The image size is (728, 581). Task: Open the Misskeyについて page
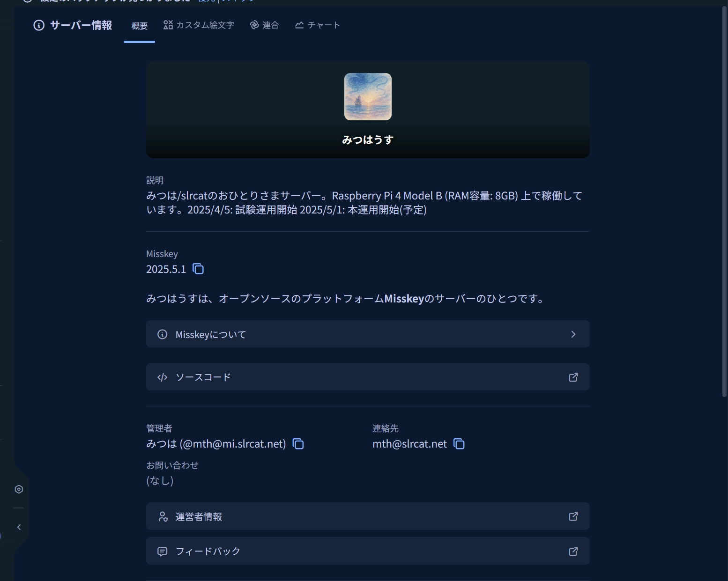(x=211, y=334)
